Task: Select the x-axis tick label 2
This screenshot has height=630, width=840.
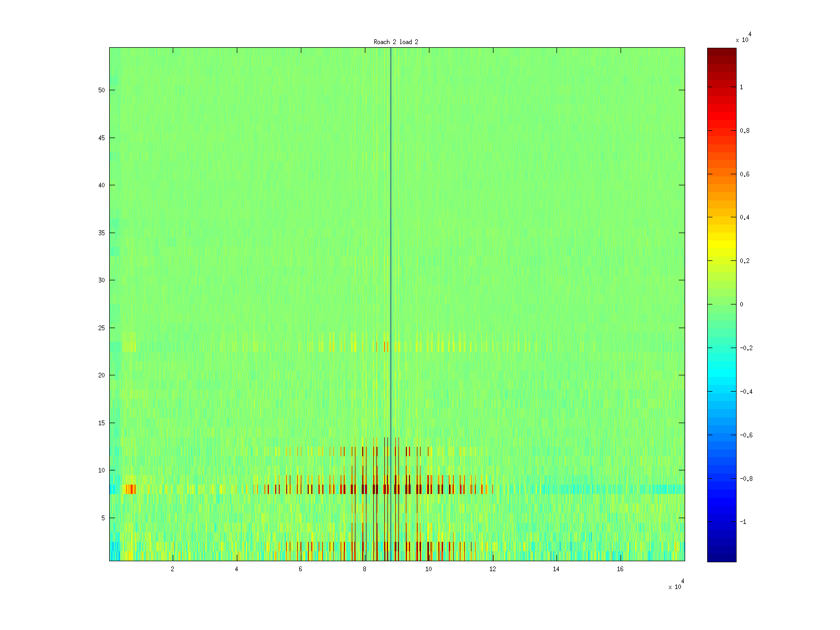Action: coord(172,569)
